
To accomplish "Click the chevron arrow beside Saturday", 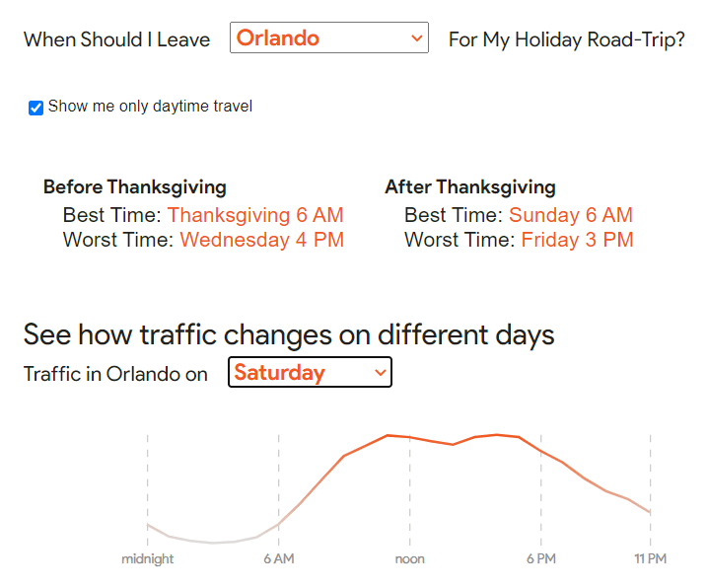I will point(381,372).
